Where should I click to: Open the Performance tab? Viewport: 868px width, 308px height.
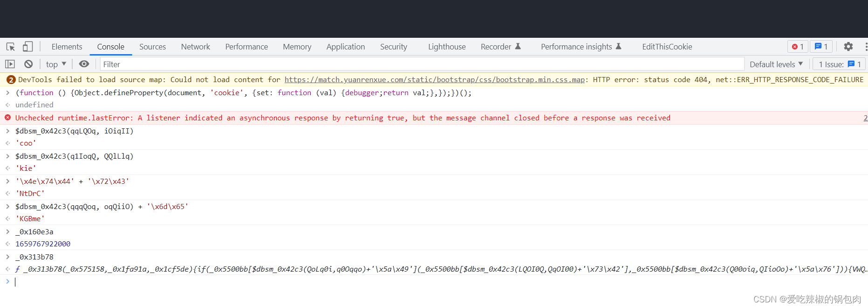click(246, 47)
